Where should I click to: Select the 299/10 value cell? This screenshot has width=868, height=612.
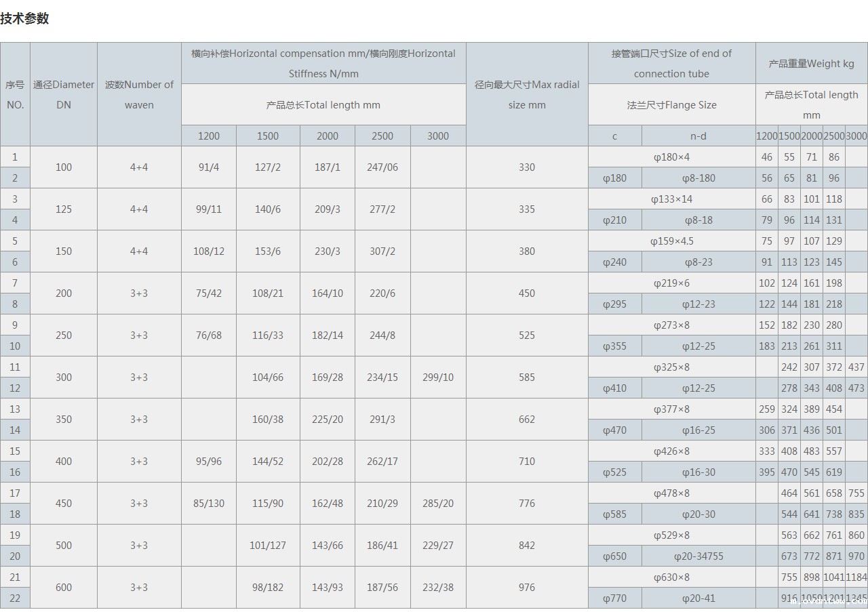point(438,378)
